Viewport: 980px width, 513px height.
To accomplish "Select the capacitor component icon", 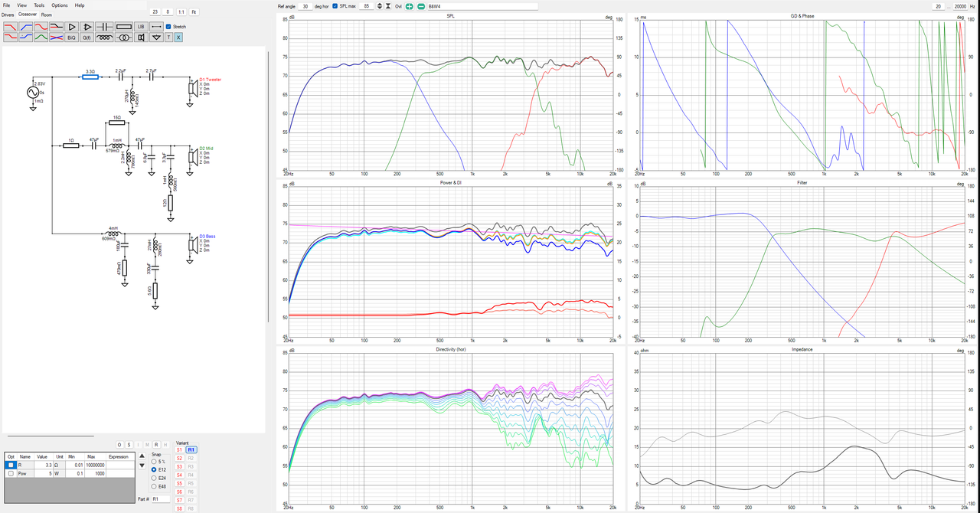I will click(x=105, y=27).
